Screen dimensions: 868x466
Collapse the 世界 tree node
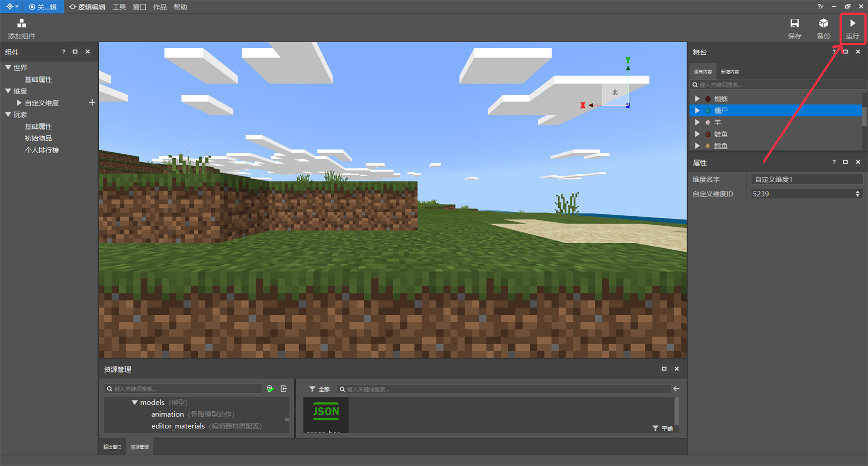coord(8,67)
